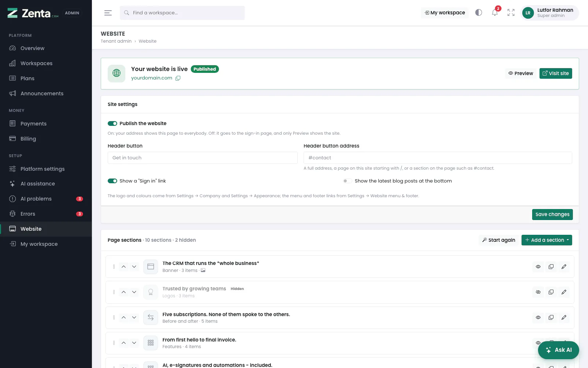Screen dimensions: 588x368
Task: Click Start again button
Action: coord(499,240)
